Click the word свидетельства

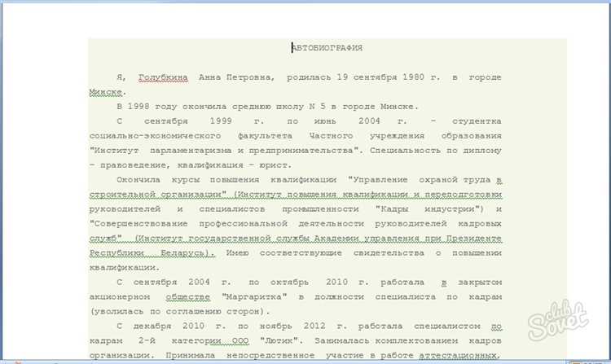(x=389, y=253)
